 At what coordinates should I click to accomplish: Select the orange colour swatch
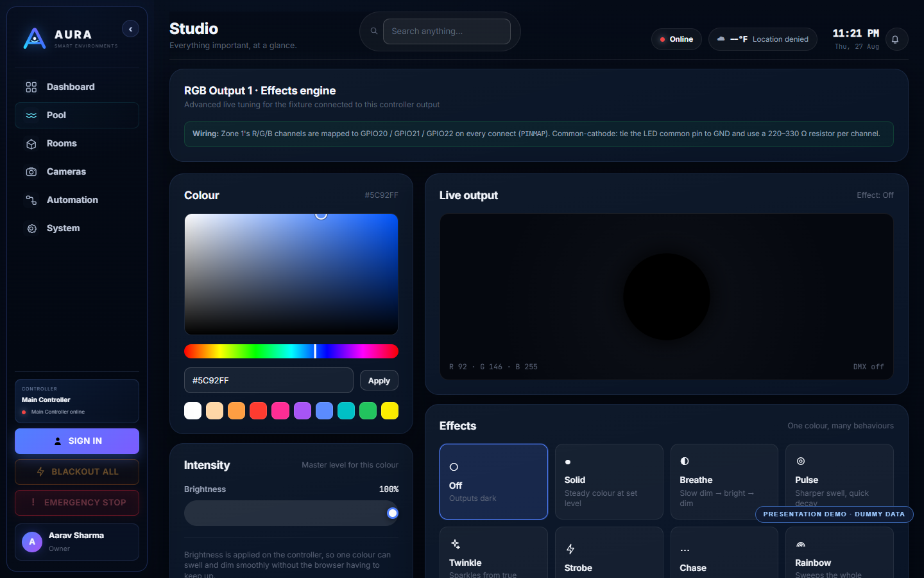click(x=236, y=410)
